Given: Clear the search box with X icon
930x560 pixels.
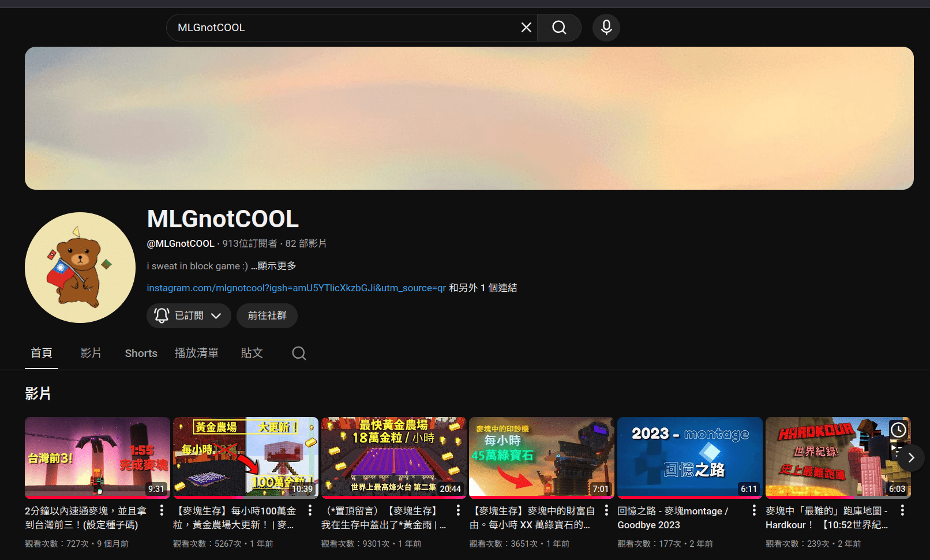Looking at the screenshot, I should coord(526,28).
